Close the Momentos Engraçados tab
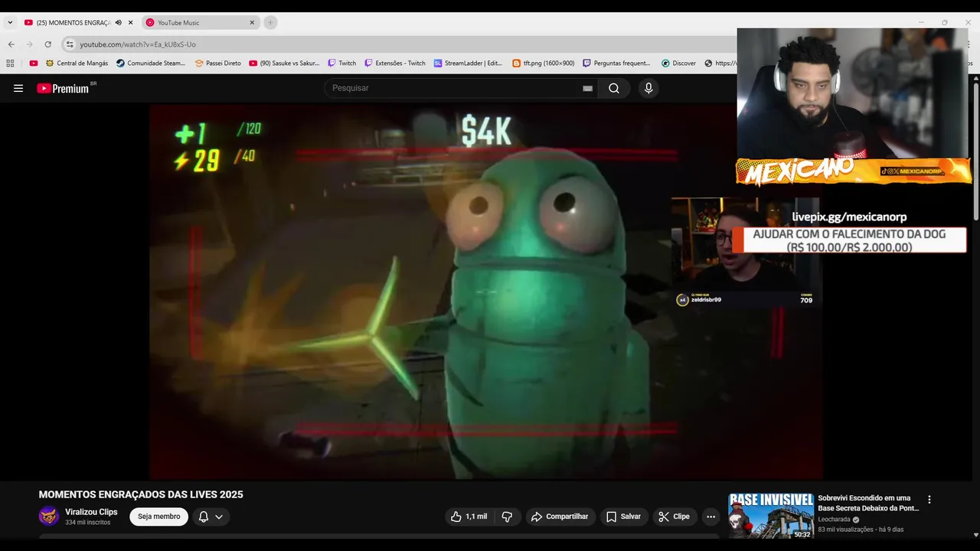This screenshot has height=551, width=980. click(x=131, y=23)
